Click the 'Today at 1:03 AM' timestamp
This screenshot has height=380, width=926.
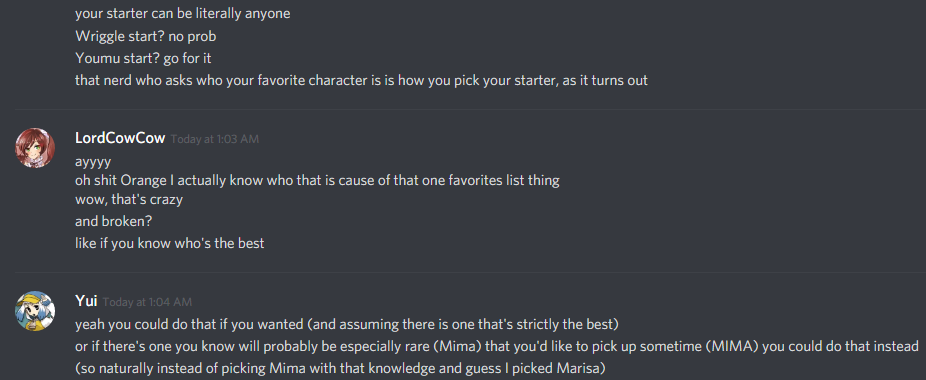[215, 139]
